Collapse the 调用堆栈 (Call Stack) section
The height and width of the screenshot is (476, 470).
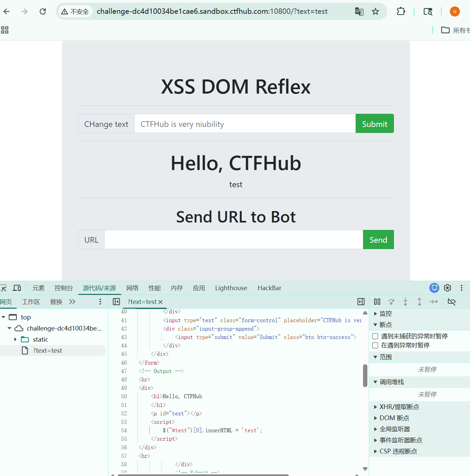(x=375, y=382)
